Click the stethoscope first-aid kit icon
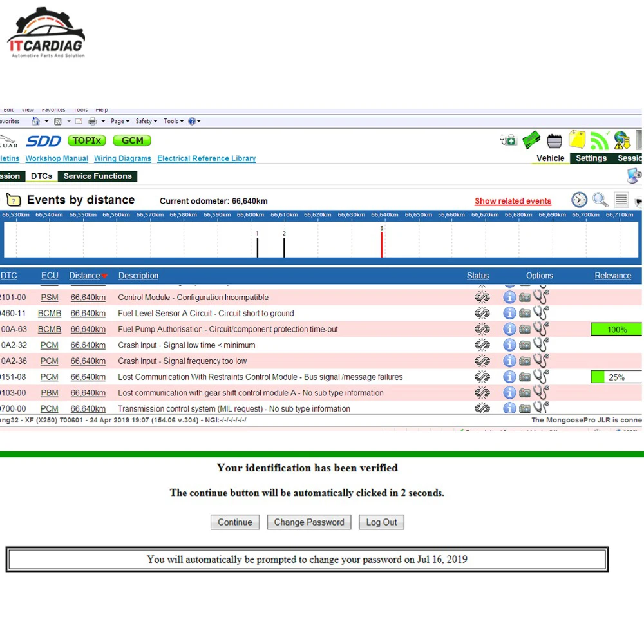The height and width of the screenshot is (644, 644). (508, 140)
